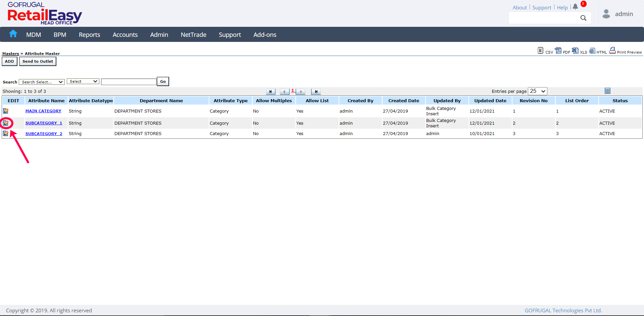Jump to first page of results

tap(270, 91)
